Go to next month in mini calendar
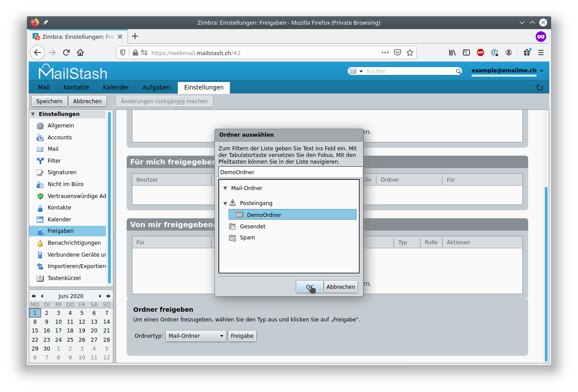The height and width of the screenshot is (392, 578). point(100,296)
